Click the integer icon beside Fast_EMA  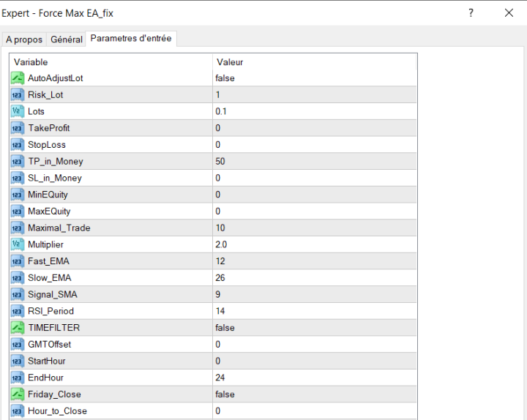tap(18, 261)
